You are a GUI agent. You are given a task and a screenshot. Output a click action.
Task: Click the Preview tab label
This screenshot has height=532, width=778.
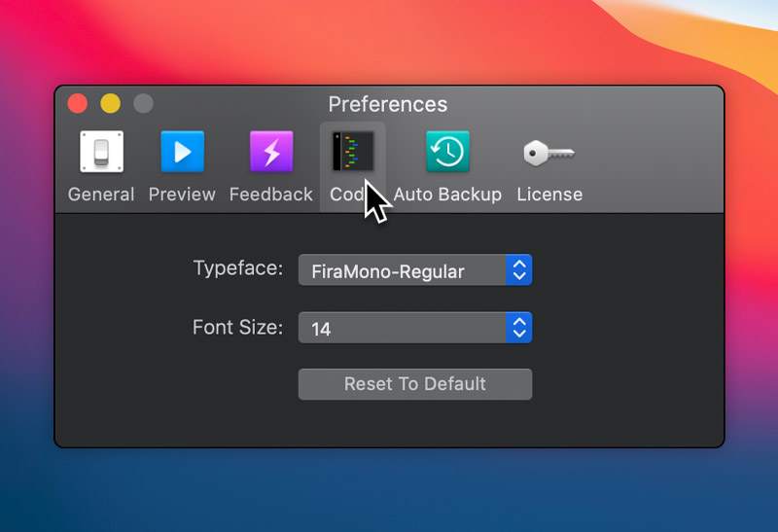[x=182, y=195]
